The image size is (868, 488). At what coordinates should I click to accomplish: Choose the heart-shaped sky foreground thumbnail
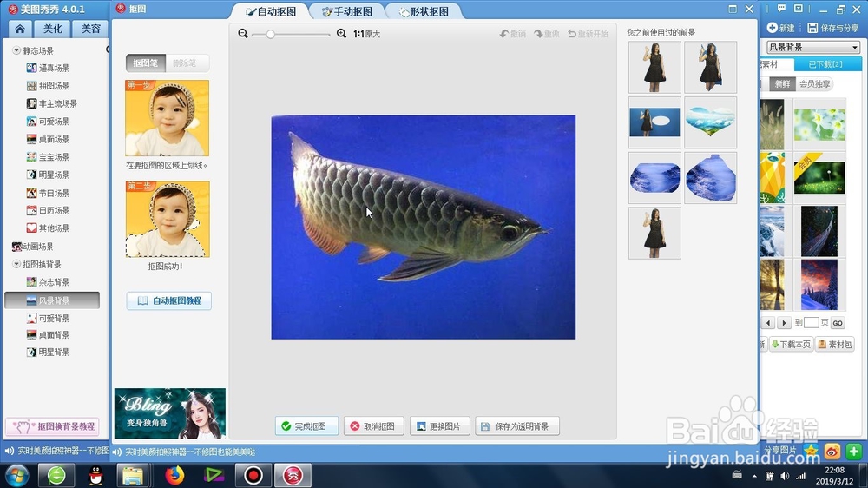point(710,122)
